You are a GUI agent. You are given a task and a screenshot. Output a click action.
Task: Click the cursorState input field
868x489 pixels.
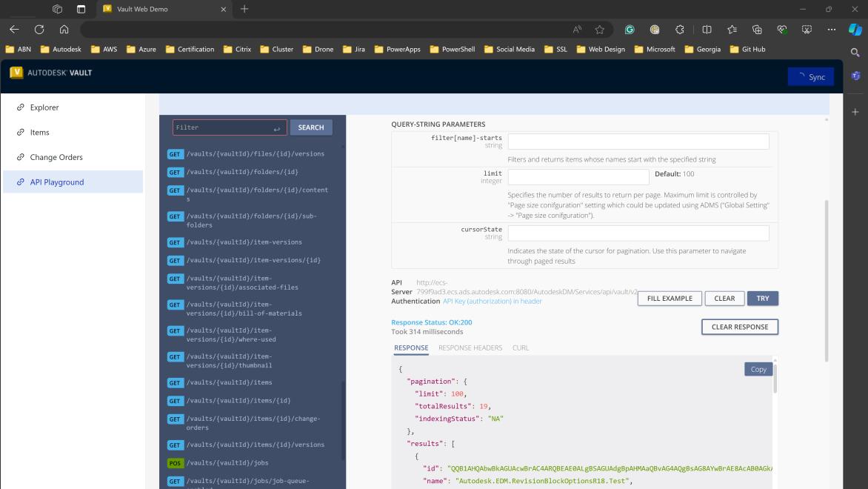click(x=638, y=233)
